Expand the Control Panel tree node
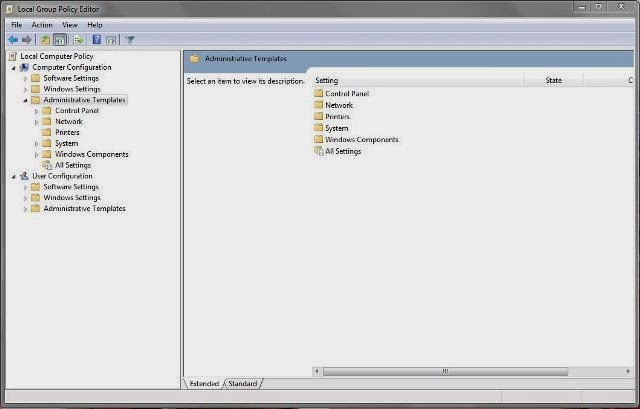The image size is (640, 409). point(37,111)
